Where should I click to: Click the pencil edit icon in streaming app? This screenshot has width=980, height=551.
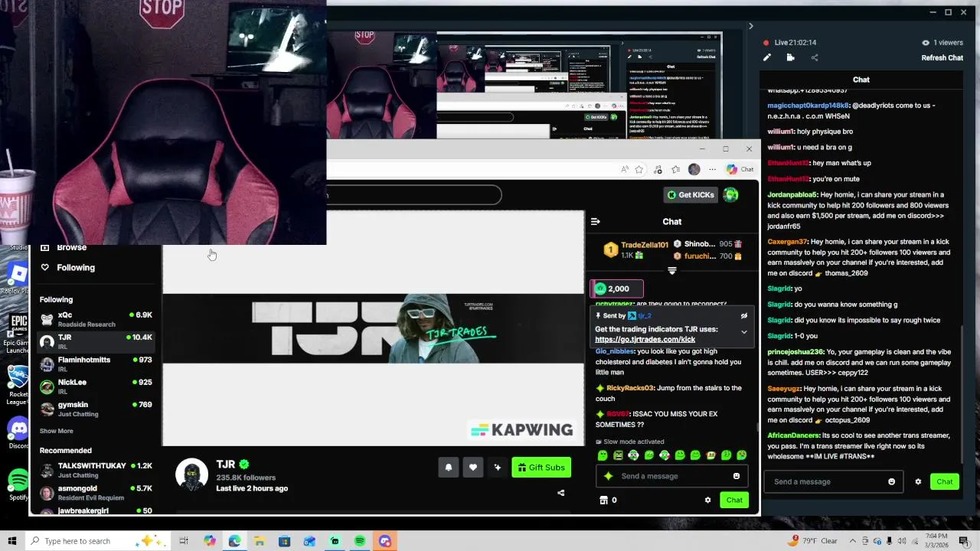767,57
